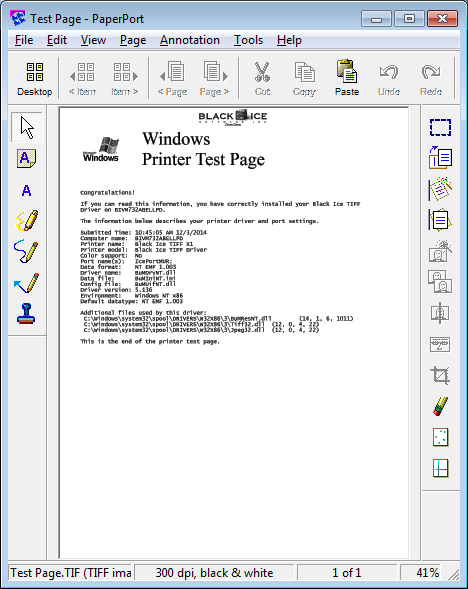The width and height of the screenshot is (468, 589).
Task: Open the Tools menu
Action: (x=248, y=40)
